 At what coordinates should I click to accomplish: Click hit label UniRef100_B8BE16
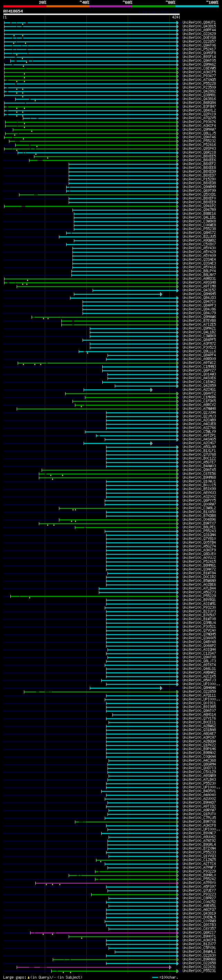point(199,213)
